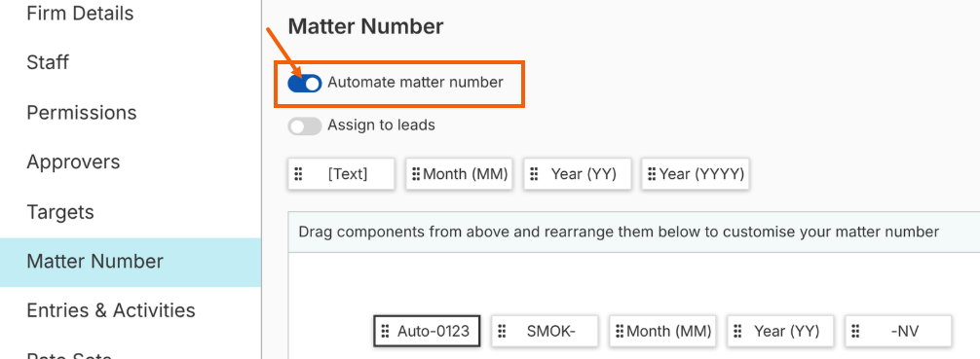This screenshot has width=980, height=359.
Task: Select the -NV text component
Action: tap(898, 331)
